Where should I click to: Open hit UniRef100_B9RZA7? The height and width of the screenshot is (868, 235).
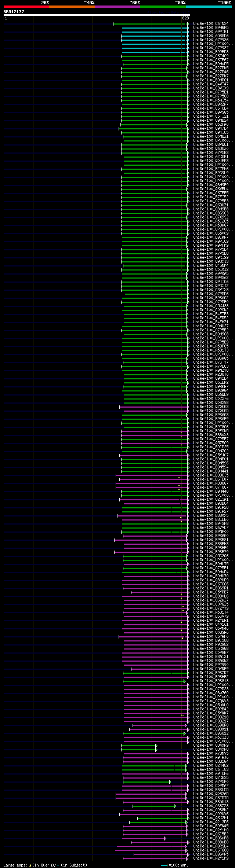tap(211, 104)
